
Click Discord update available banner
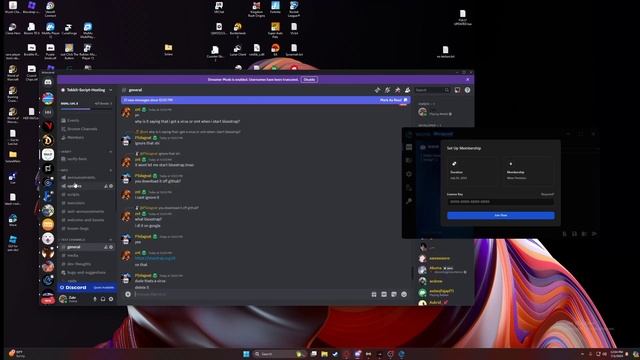[x=87, y=287]
